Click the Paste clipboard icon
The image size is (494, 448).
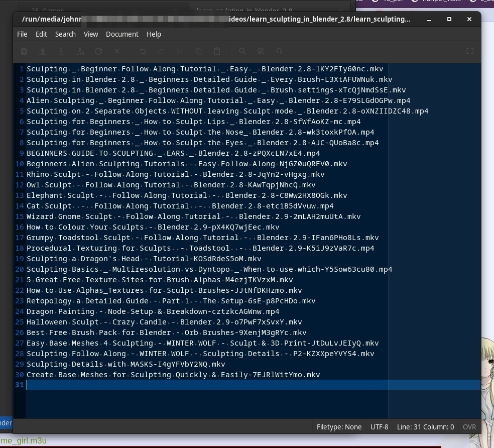(x=217, y=51)
